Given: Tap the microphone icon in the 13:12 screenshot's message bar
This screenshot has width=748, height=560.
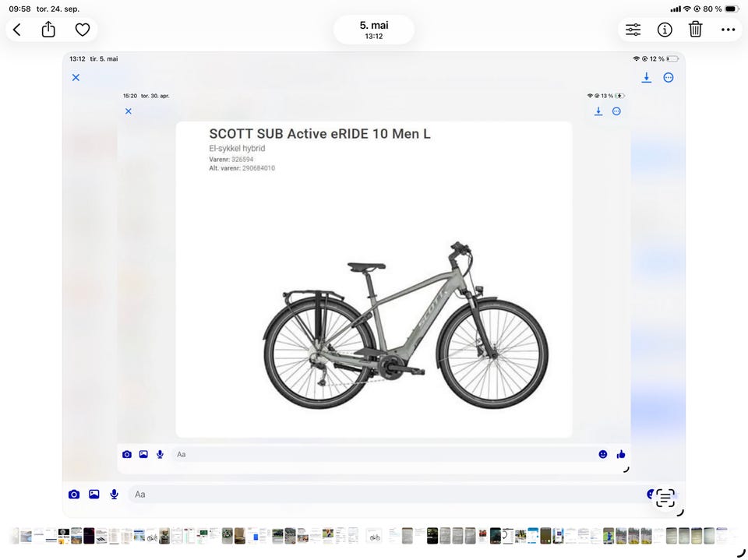Looking at the screenshot, I should click(114, 494).
